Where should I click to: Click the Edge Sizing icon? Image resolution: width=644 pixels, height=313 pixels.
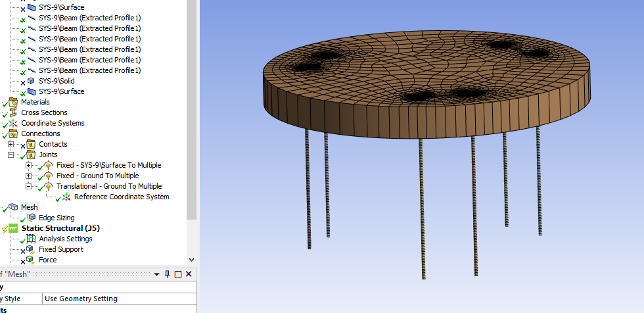tap(31, 218)
